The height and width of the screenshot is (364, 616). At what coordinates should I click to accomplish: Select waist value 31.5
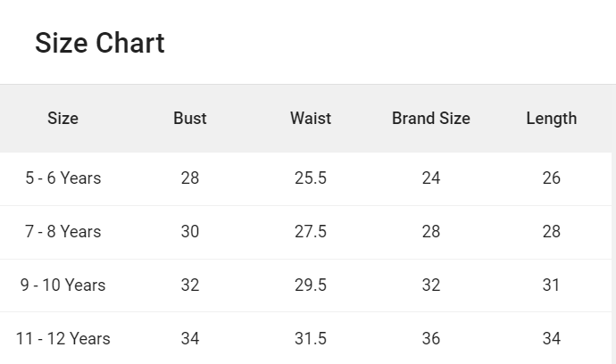pyautogui.click(x=311, y=339)
